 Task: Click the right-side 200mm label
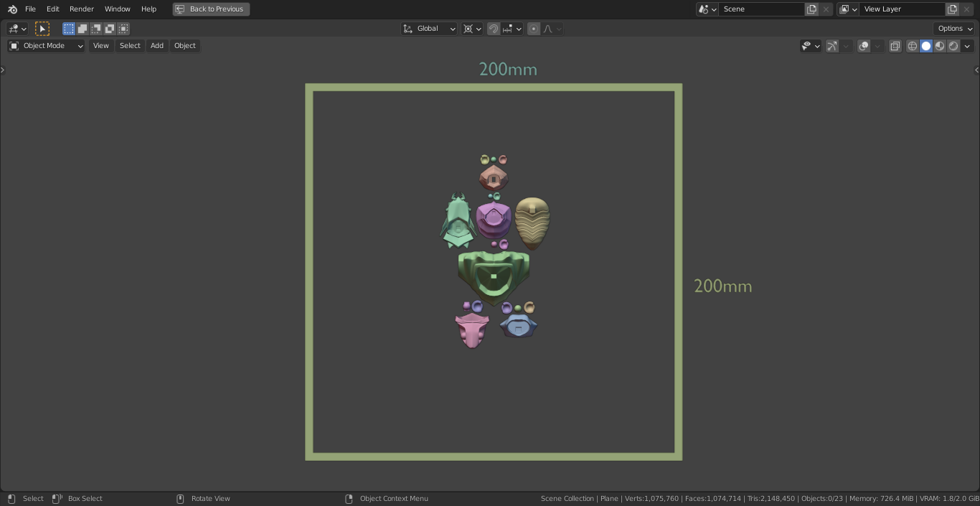[723, 286]
